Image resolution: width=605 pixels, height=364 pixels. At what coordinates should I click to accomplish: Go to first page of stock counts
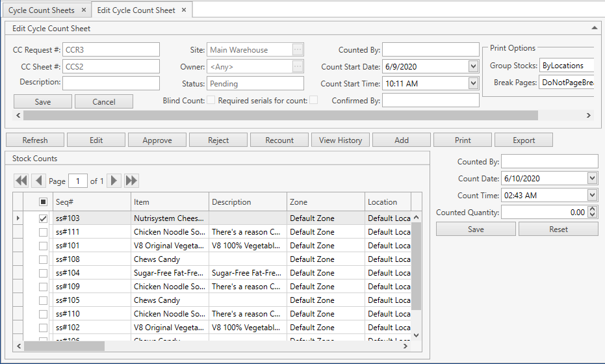click(21, 181)
